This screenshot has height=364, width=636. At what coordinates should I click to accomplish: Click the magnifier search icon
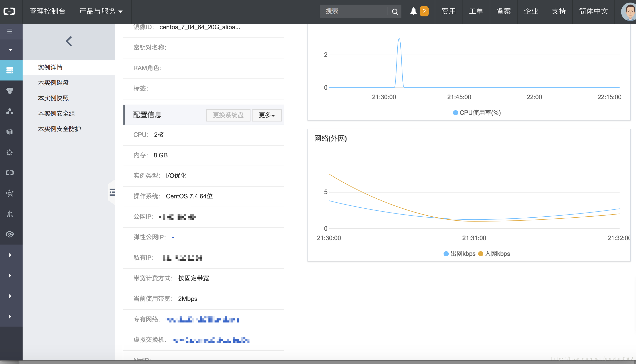click(x=395, y=12)
